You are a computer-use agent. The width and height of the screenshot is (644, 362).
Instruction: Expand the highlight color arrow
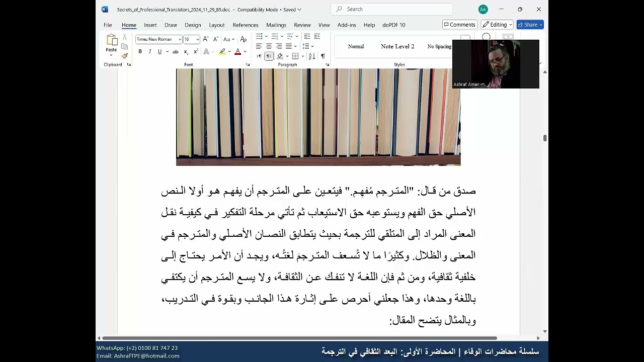pos(229,52)
